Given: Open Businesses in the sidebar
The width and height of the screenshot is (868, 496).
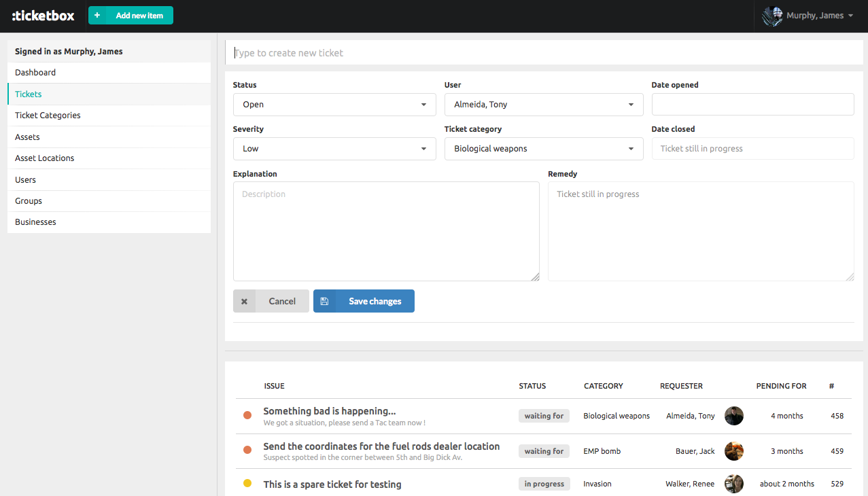Looking at the screenshot, I should click(x=109, y=222).
